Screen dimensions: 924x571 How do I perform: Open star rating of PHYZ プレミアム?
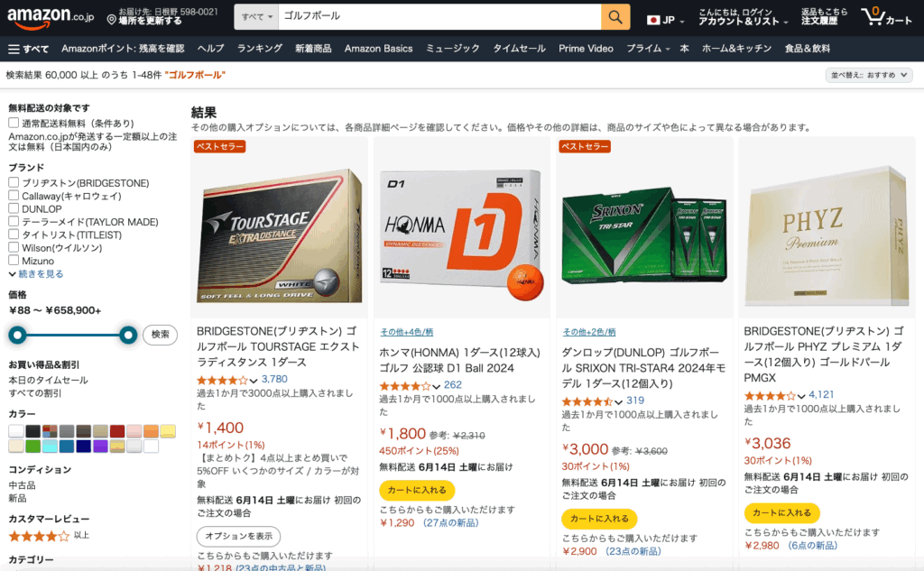[x=774, y=395]
